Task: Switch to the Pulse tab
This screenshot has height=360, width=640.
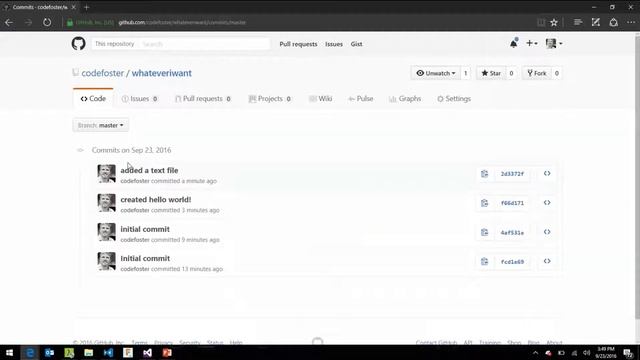Action: coord(361,99)
